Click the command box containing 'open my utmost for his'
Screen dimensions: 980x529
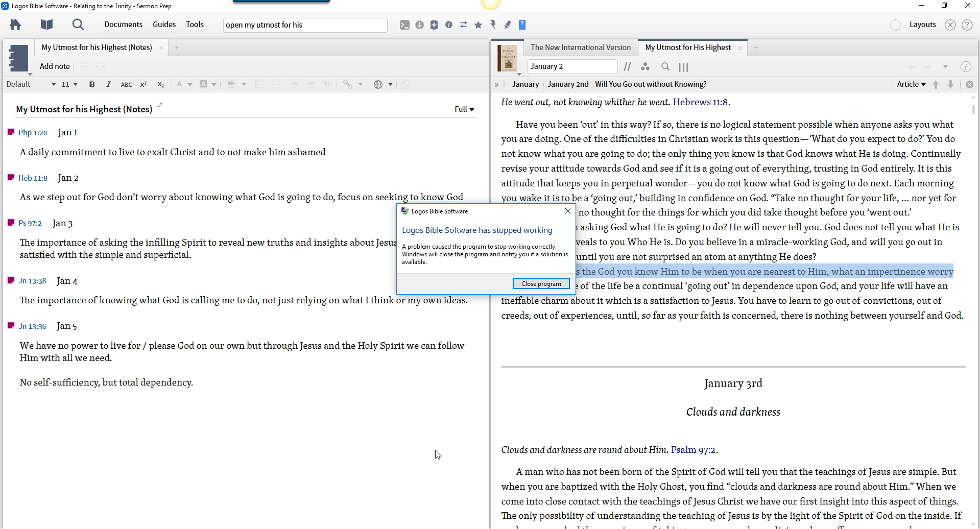(305, 25)
